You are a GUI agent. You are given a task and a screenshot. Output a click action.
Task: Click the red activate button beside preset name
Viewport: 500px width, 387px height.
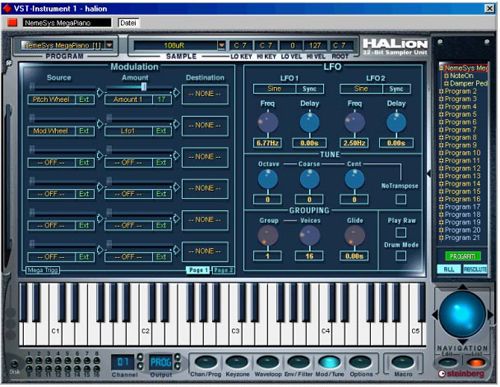pos(12,23)
